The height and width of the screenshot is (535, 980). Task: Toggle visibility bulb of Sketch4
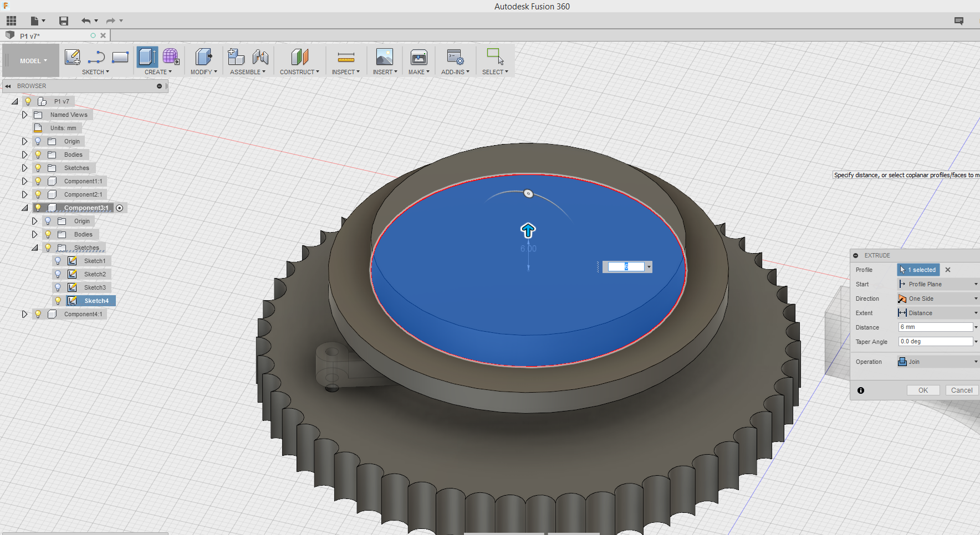pos(58,301)
